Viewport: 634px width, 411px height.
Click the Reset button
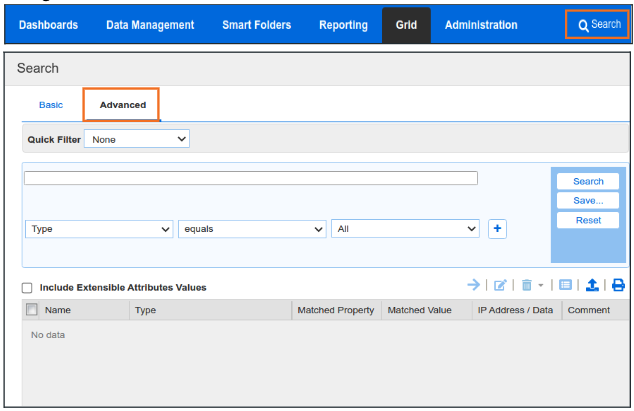588,220
